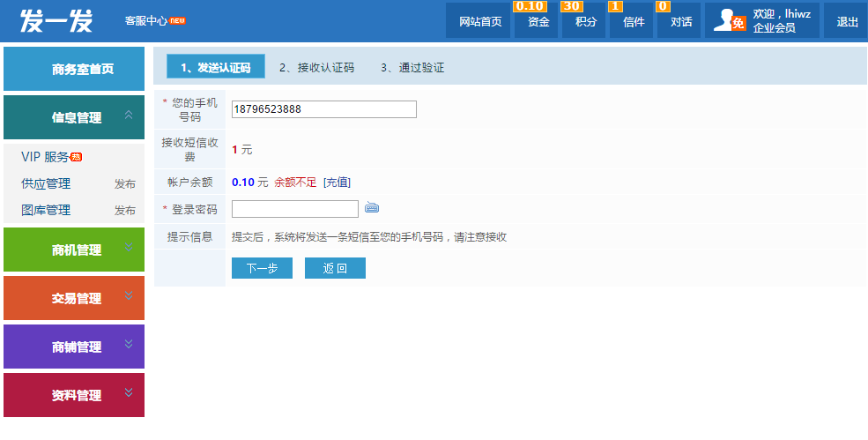
Task: Click 发布 next to 供应管理
Action: point(124,184)
